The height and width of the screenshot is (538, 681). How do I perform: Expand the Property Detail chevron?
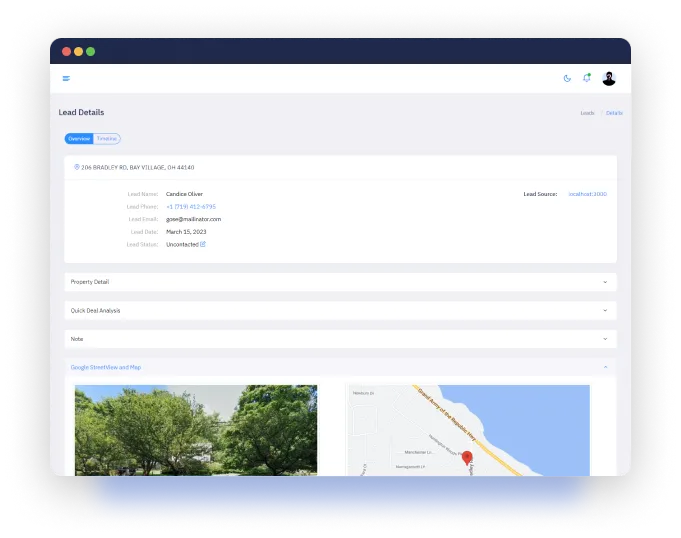point(605,282)
